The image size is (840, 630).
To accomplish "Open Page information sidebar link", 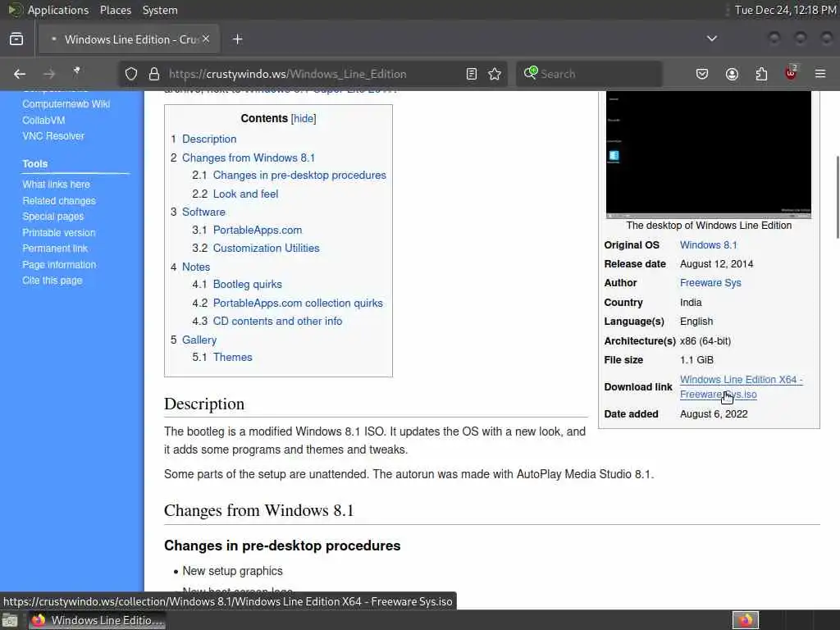I will click(x=59, y=265).
